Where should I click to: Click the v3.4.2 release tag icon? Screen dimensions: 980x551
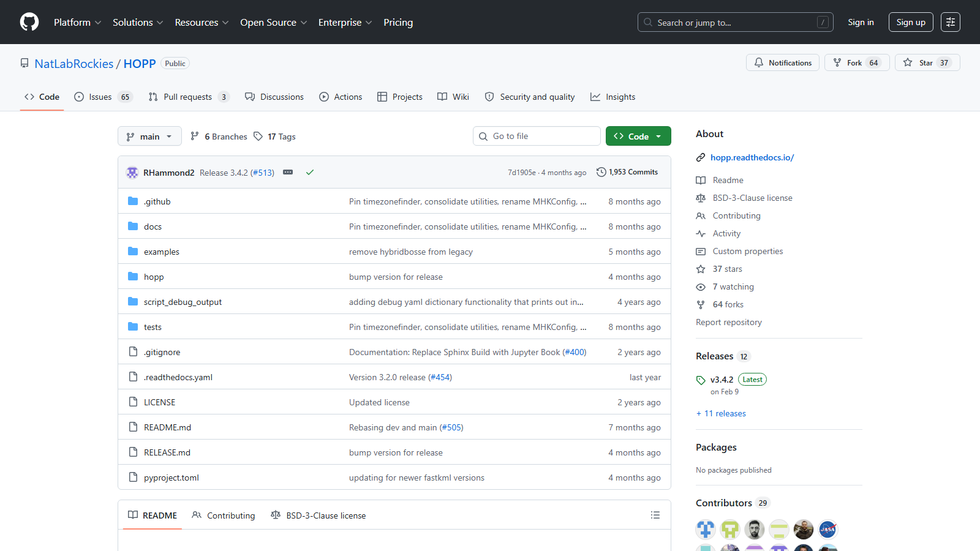(701, 380)
